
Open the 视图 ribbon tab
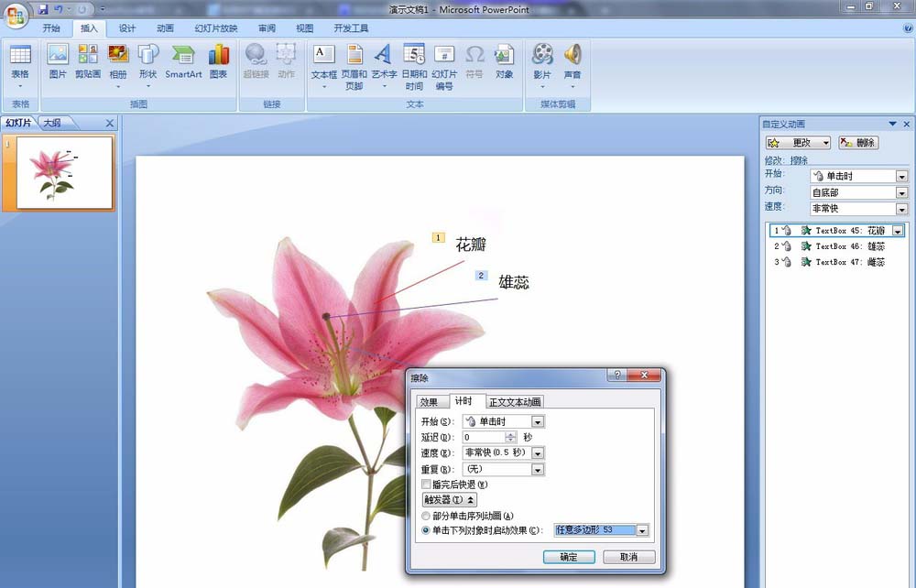(x=305, y=28)
